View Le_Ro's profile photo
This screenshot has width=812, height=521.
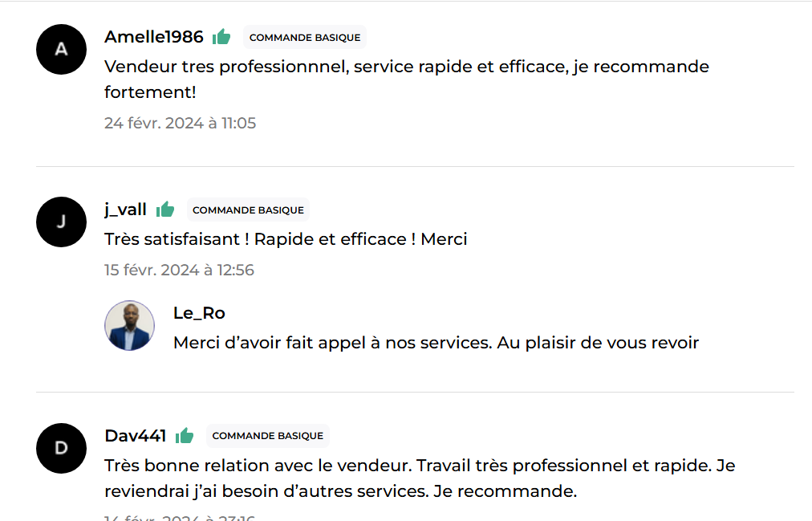click(129, 325)
